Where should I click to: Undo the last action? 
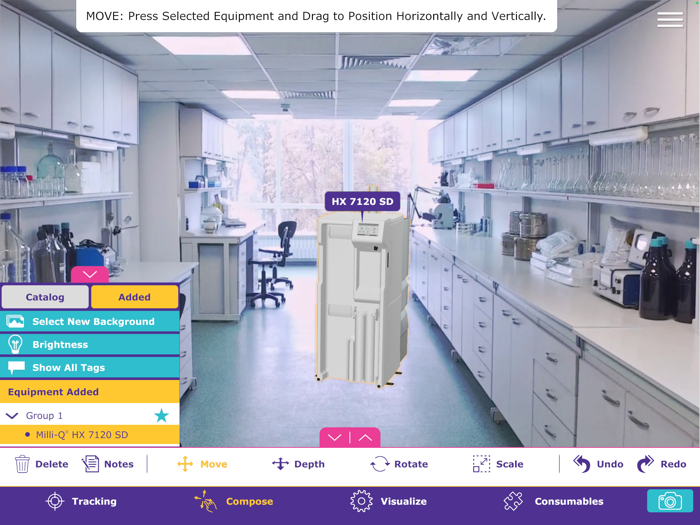(598, 464)
